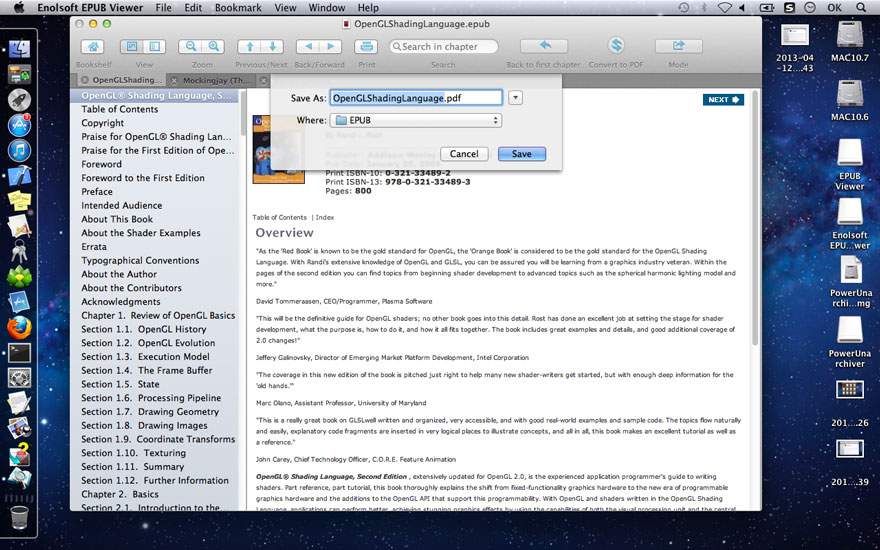Open Terminal from the Dock
The image size is (880, 550).
coord(19,353)
